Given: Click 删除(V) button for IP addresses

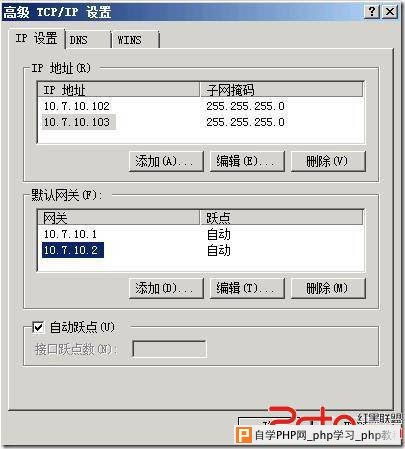Looking at the screenshot, I should pos(328,161).
